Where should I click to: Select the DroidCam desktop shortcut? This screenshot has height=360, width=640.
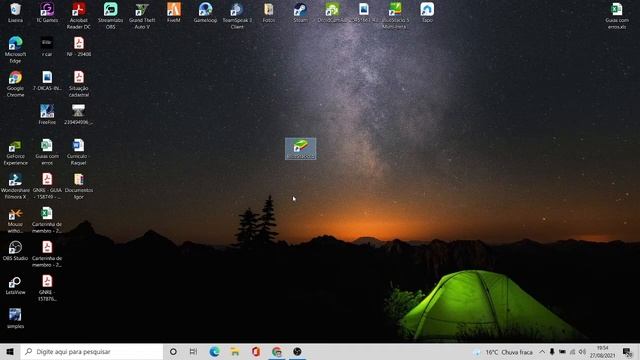(332, 12)
